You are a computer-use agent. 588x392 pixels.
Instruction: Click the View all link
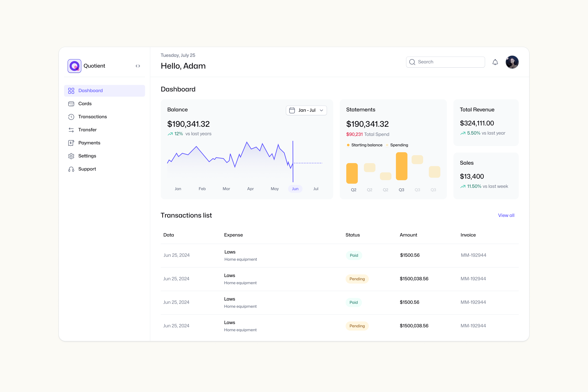tap(506, 215)
